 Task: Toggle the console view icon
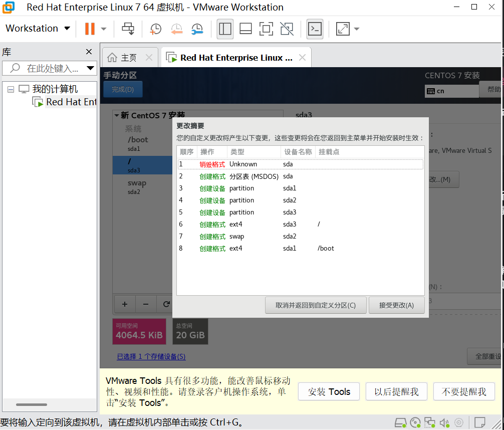[x=315, y=29]
